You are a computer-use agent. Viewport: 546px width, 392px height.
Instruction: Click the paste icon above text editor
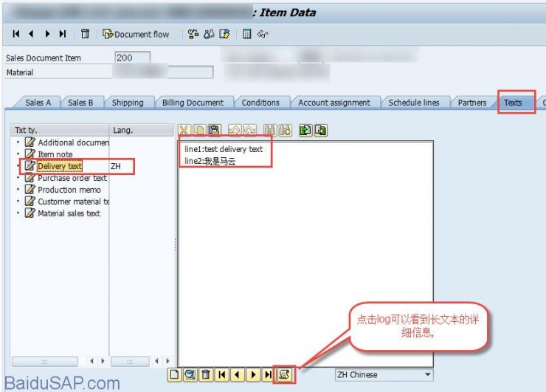[214, 131]
